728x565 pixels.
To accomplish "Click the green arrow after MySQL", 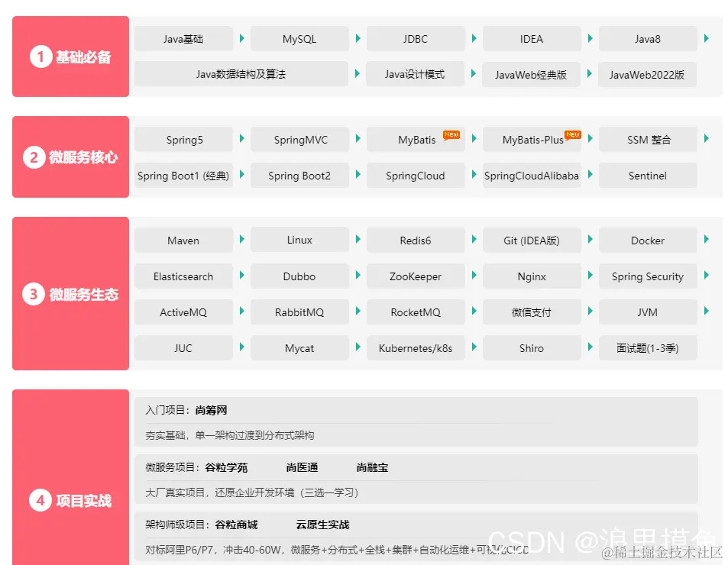I will point(358,38).
